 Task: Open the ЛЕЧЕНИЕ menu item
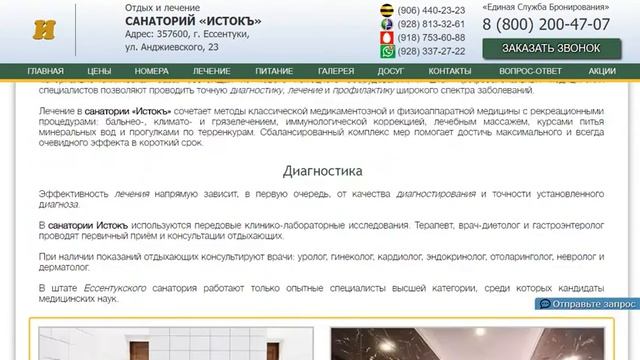tap(211, 71)
